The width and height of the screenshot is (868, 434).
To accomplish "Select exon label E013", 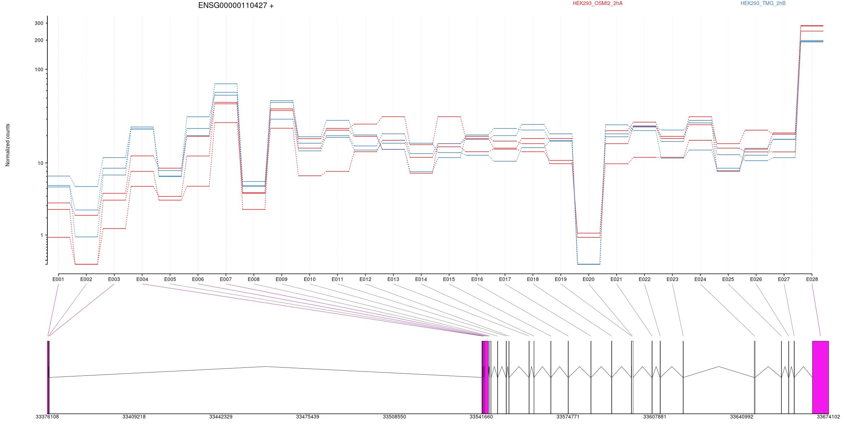I will tap(393, 279).
